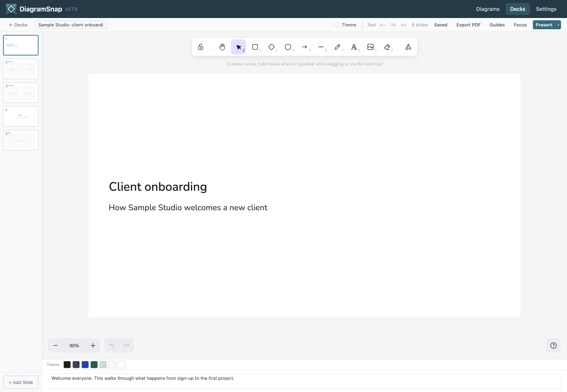Open the Diagrams tab
Screen dimensions: 567x392
coord(488,9)
